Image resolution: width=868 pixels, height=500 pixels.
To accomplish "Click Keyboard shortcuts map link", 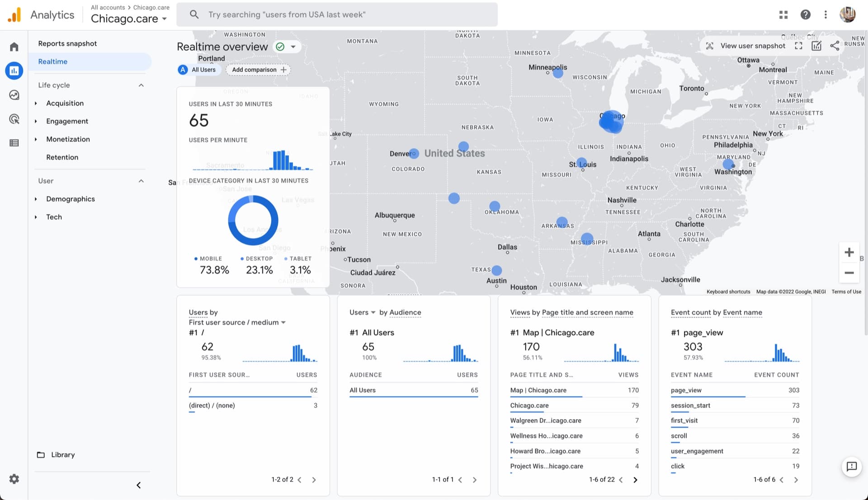I will (x=728, y=292).
